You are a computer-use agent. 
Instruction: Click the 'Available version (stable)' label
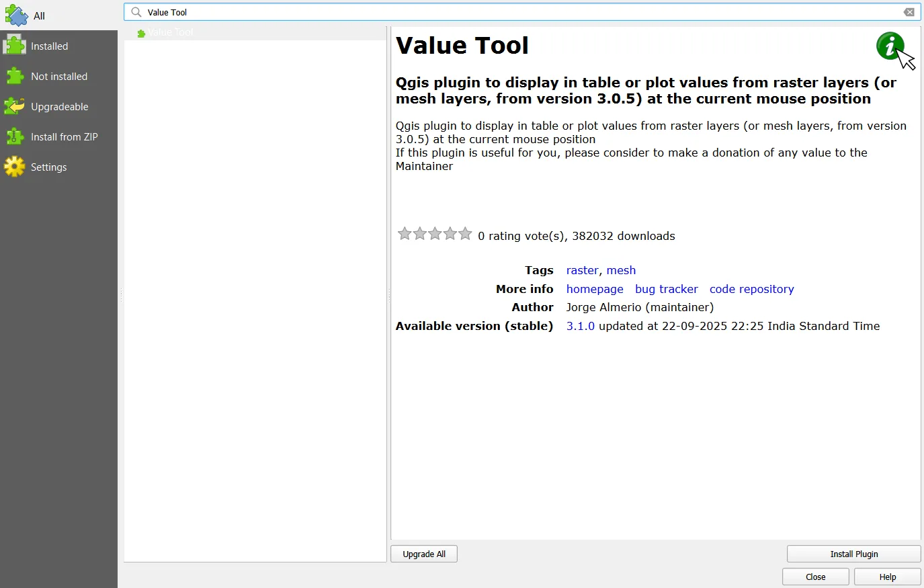pyautogui.click(x=474, y=326)
